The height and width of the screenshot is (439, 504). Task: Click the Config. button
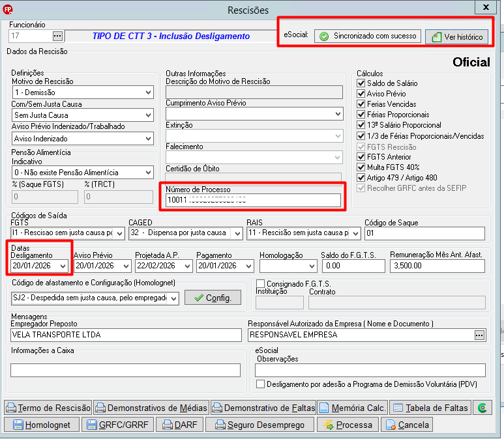tap(213, 298)
